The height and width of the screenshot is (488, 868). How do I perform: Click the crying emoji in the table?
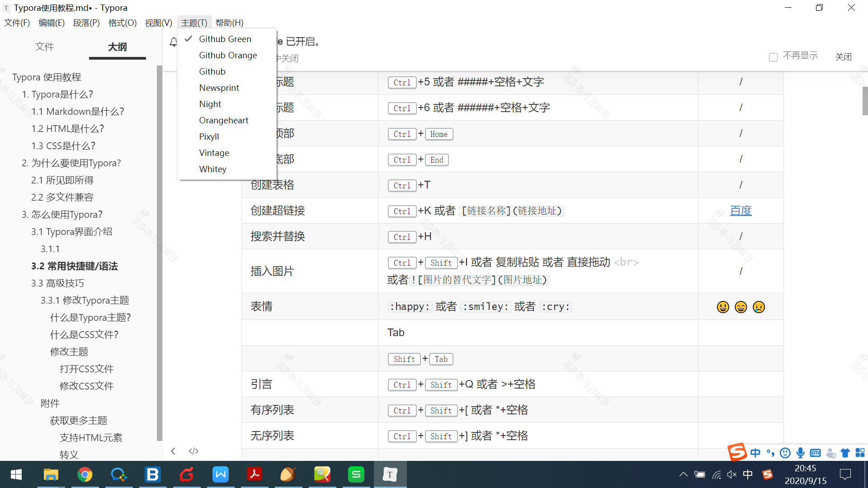(759, 307)
